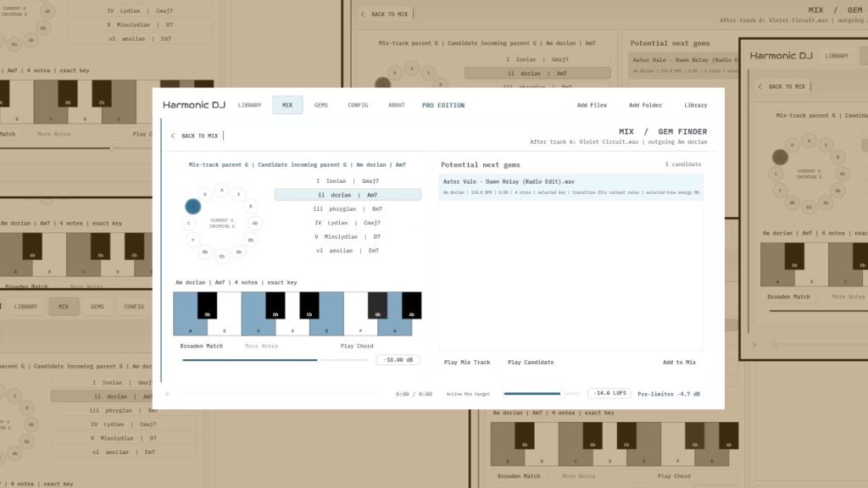868x488 pixels.
Task: Tap the black Gb key on the piano
Action: click(x=377, y=305)
